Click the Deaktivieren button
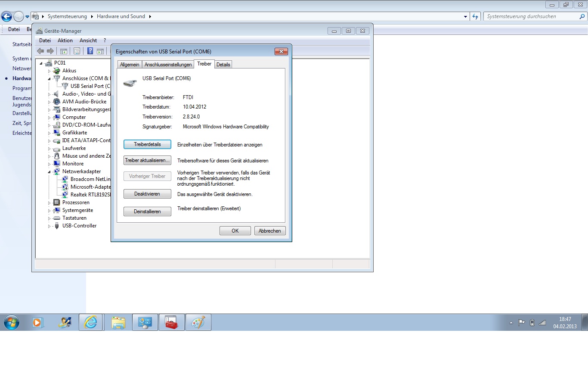The image size is (588, 367). coord(147,194)
